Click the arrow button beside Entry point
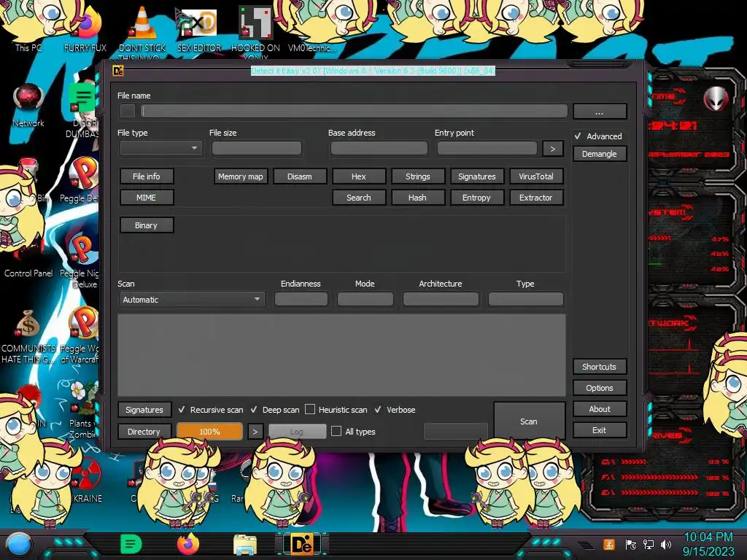 tap(553, 149)
